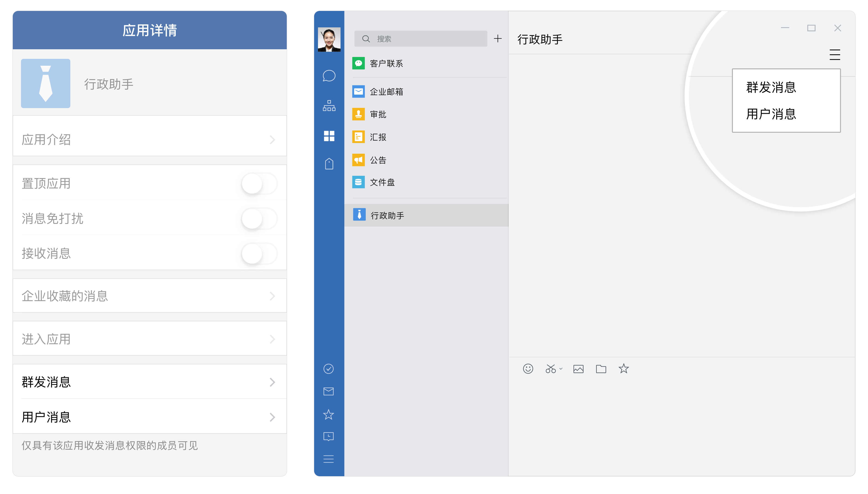This screenshot has height=494, width=868.
Task: Toggle the 消息免打扰 switch
Action: [259, 218]
